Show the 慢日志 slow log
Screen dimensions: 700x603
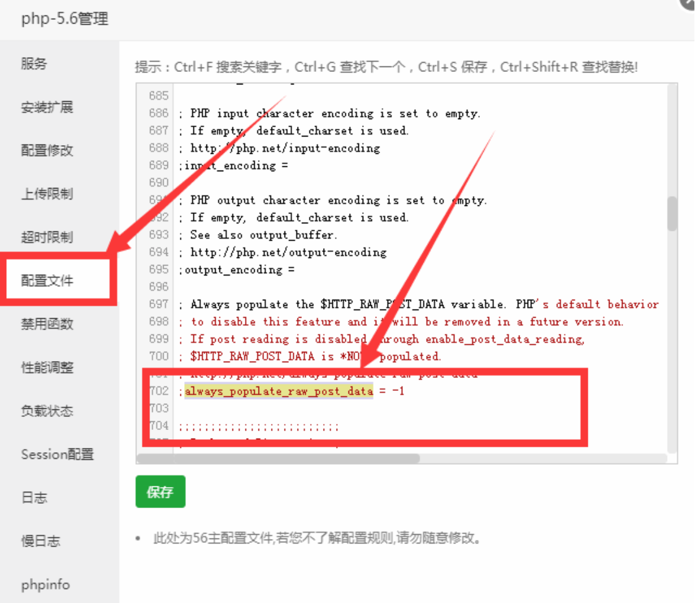tap(41, 541)
